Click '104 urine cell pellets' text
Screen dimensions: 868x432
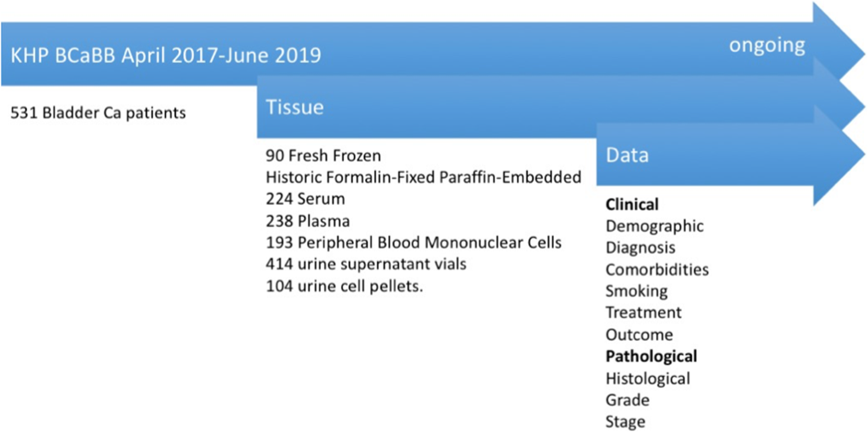click(344, 286)
